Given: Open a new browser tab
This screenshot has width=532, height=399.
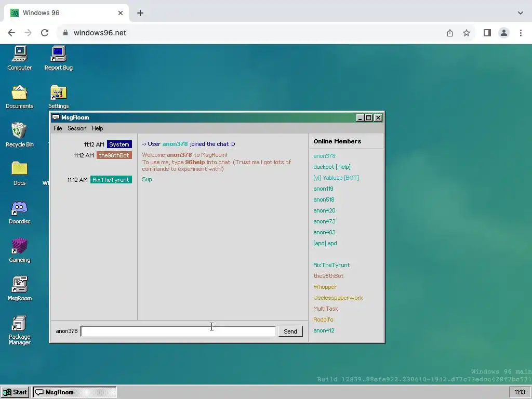Looking at the screenshot, I should click(x=140, y=13).
